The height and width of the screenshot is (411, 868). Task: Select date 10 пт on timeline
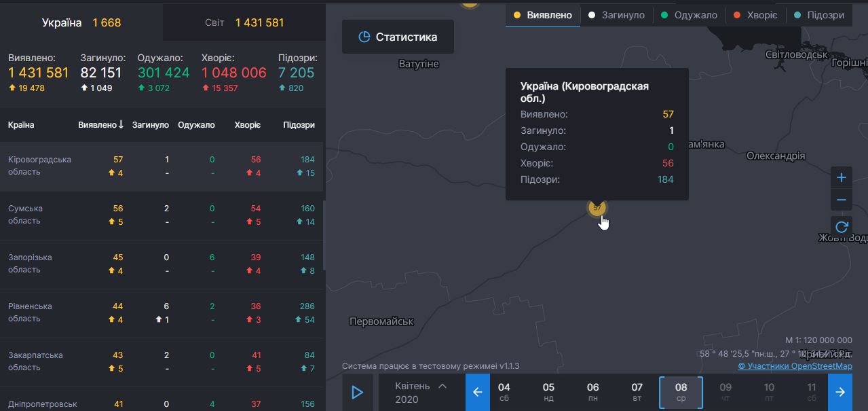click(x=769, y=392)
